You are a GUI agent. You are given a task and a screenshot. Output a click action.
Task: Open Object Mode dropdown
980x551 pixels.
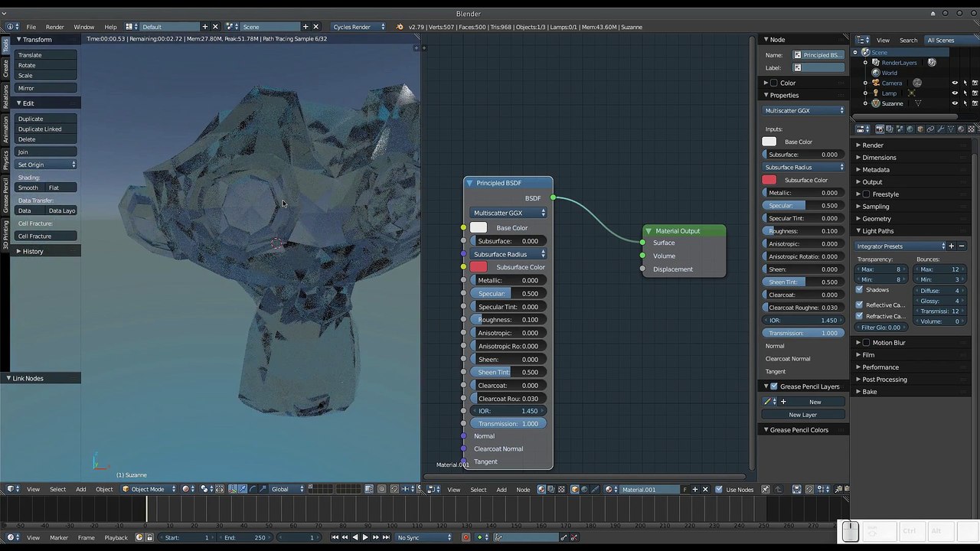(x=149, y=490)
